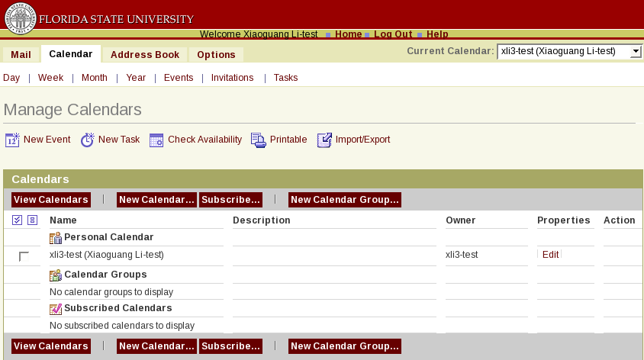Click the 'No subscribed calendars to display' text
The width and height of the screenshot is (644, 360).
122,326
